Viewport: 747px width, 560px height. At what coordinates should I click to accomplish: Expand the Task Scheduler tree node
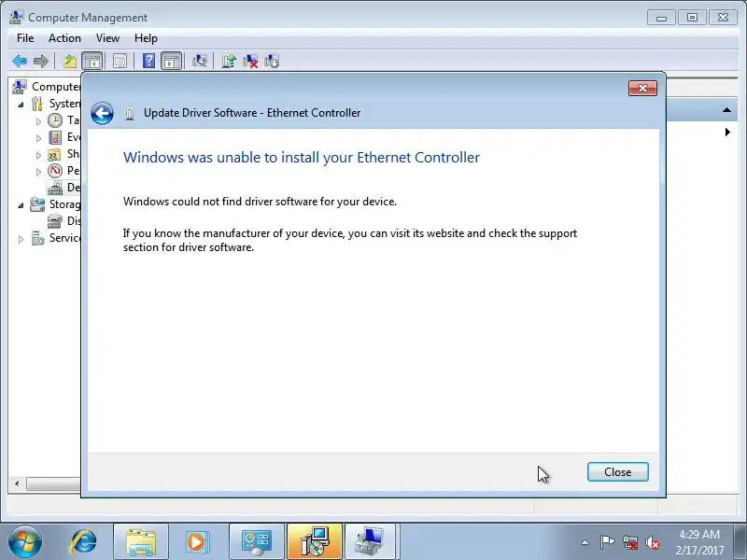coord(38,121)
